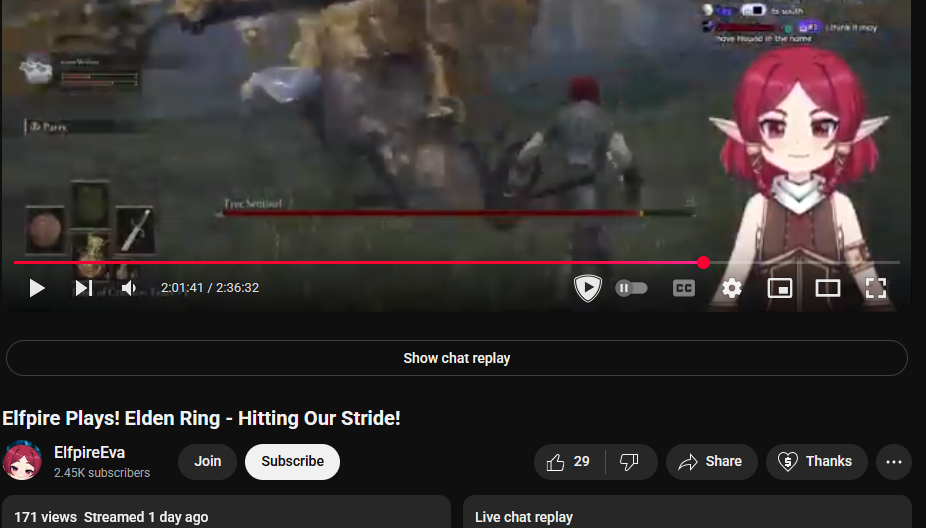Mute the video volume
Image resolution: width=926 pixels, height=528 pixels.
point(129,288)
